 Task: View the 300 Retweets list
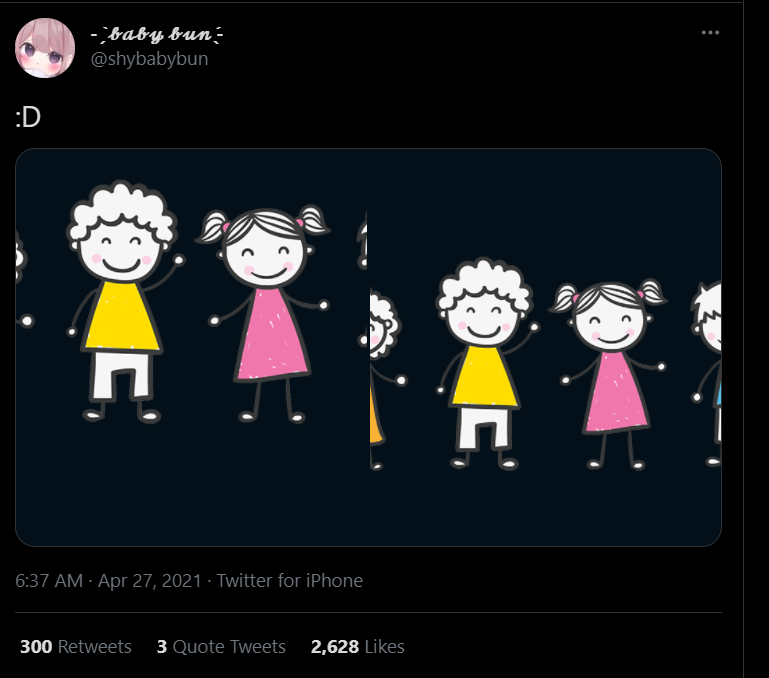76,647
